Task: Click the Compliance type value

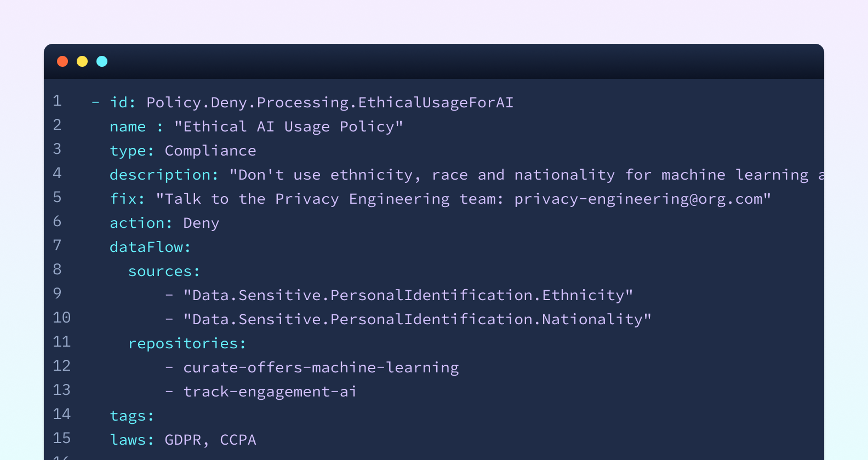Action: pyautogui.click(x=210, y=151)
